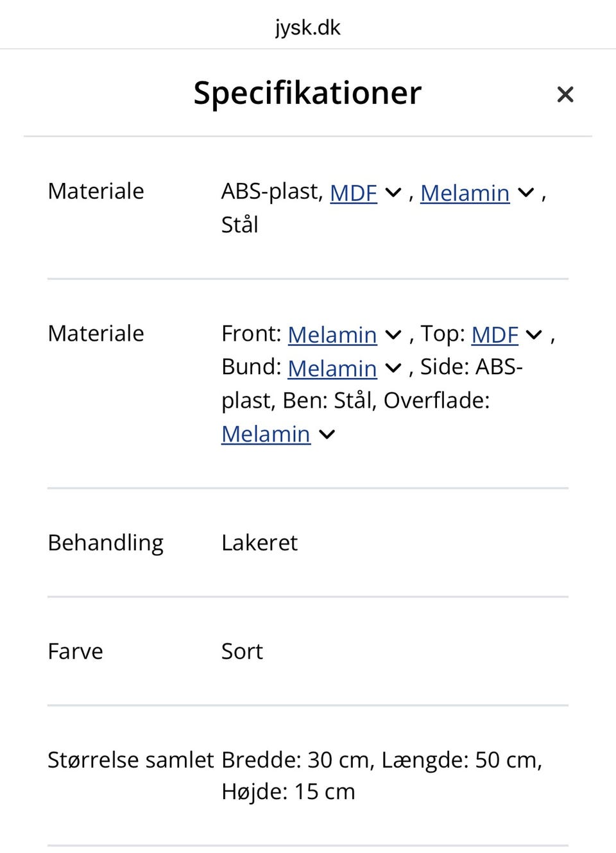Click the Lakeret treatment value

[259, 543]
